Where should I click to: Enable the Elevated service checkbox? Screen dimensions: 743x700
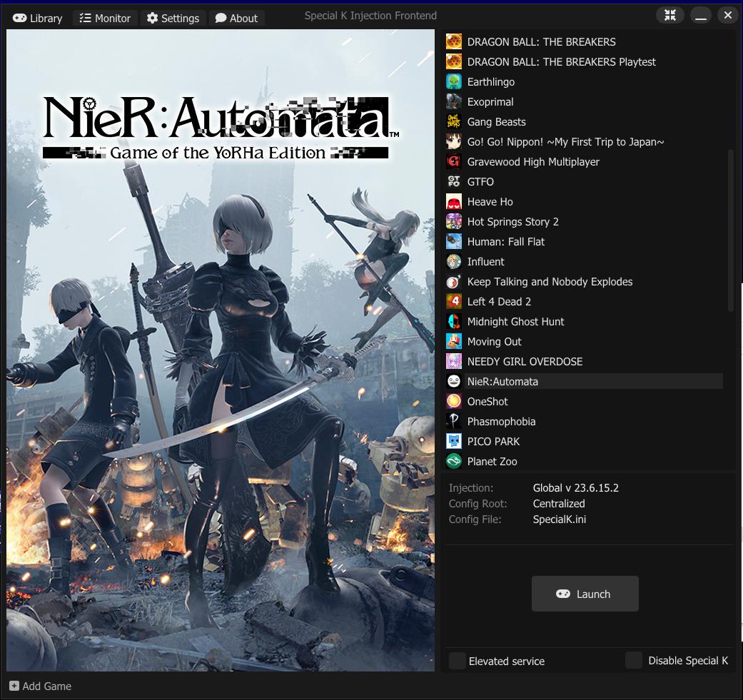click(458, 660)
